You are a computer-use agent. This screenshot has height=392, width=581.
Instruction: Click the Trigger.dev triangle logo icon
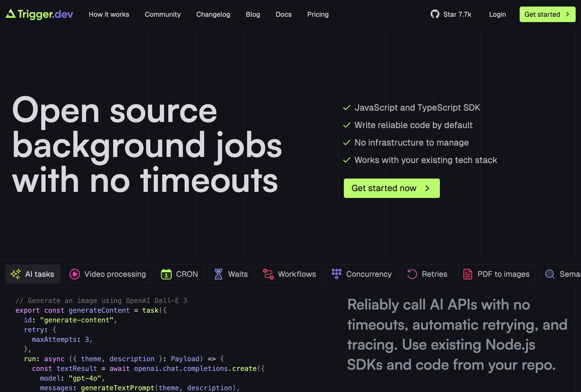point(10,14)
